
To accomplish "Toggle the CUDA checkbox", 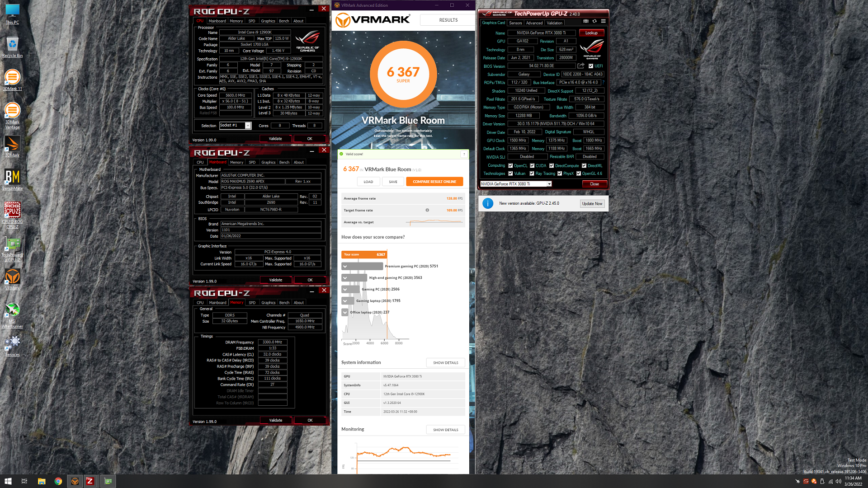I will [532, 166].
